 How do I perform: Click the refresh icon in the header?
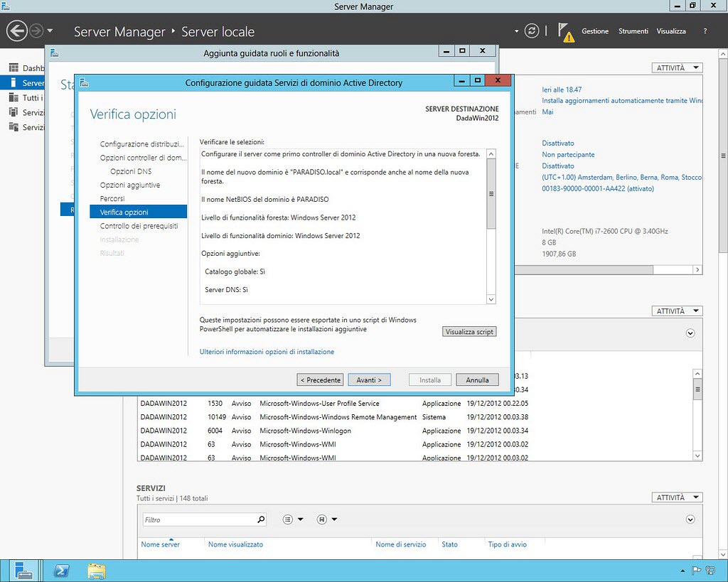(x=532, y=31)
